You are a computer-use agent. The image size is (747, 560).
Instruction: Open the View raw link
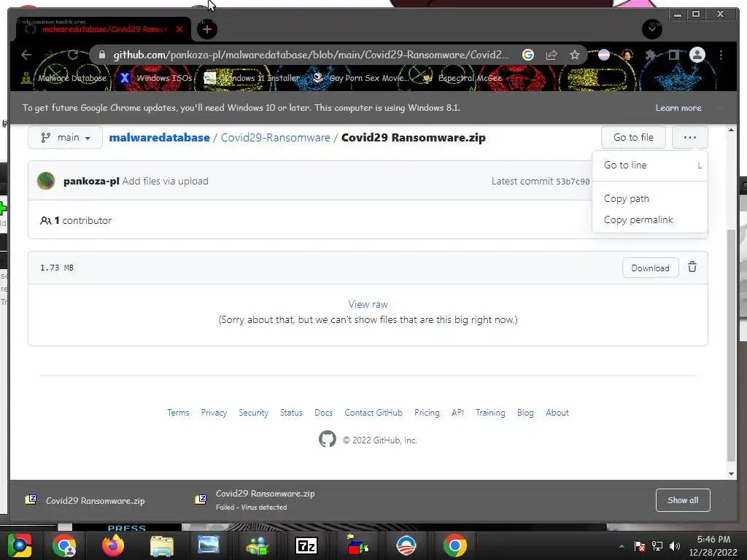[x=368, y=304]
